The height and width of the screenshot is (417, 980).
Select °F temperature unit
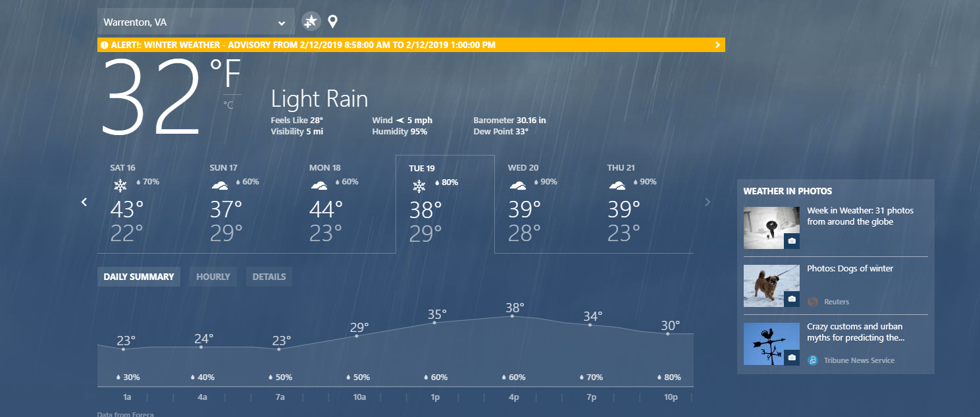pyautogui.click(x=226, y=74)
